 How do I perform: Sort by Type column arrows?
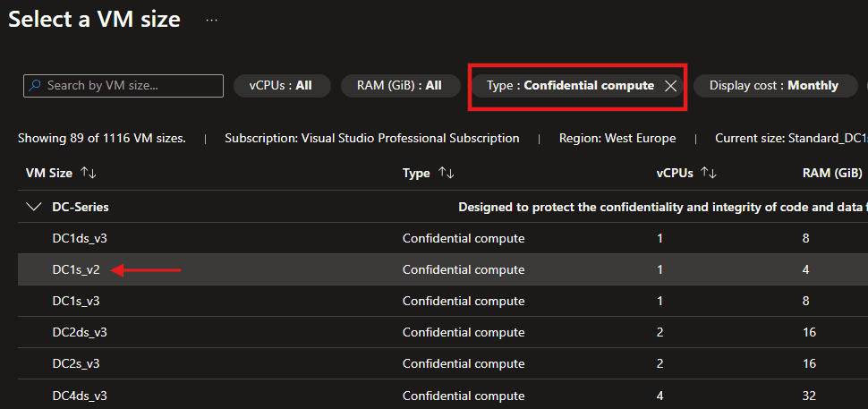[x=446, y=173]
